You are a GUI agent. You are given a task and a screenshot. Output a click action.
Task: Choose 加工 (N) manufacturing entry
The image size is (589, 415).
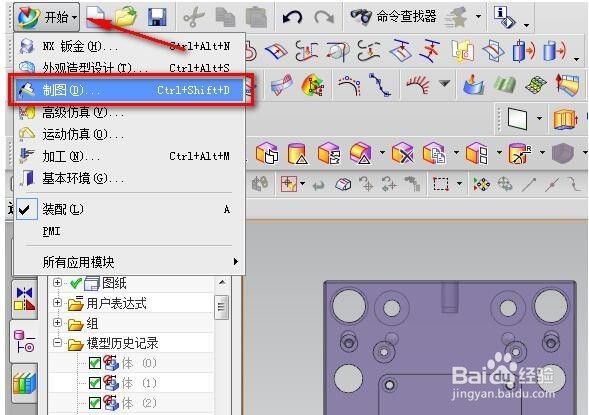130,156
